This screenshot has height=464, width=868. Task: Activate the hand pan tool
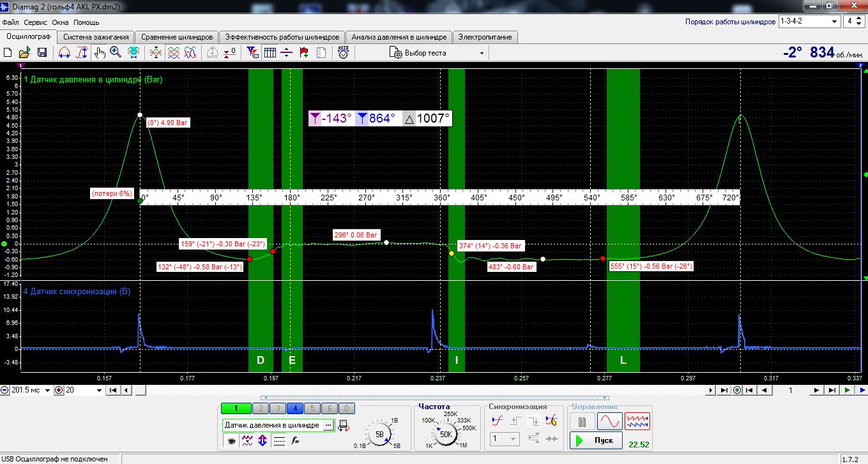pyautogui.click(x=100, y=53)
